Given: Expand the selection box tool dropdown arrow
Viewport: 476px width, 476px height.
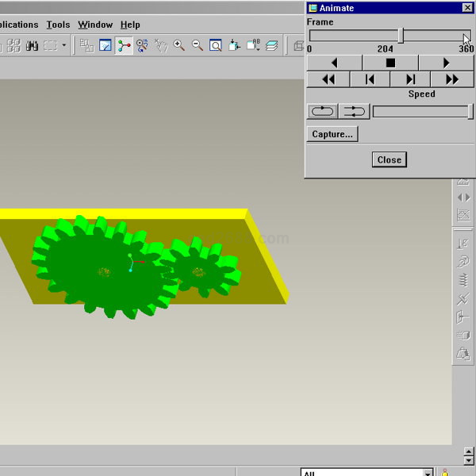Looking at the screenshot, I should coord(64,45).
